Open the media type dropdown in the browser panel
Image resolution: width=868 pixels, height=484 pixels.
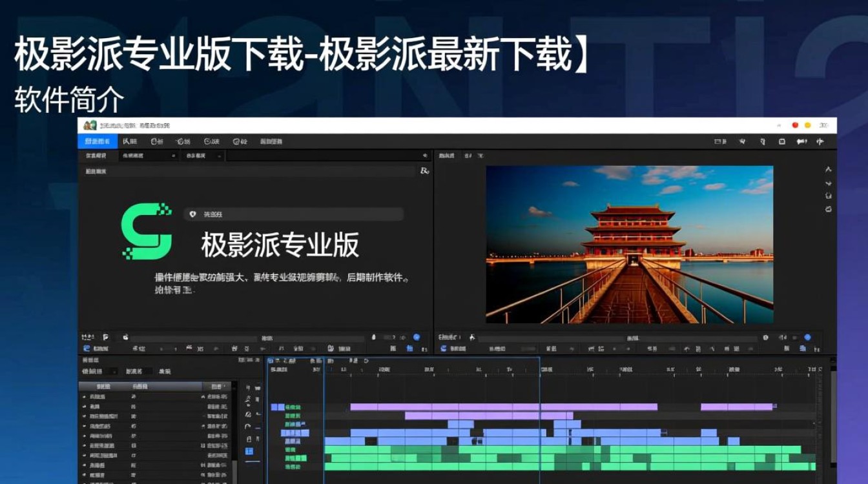pos(149,155)
